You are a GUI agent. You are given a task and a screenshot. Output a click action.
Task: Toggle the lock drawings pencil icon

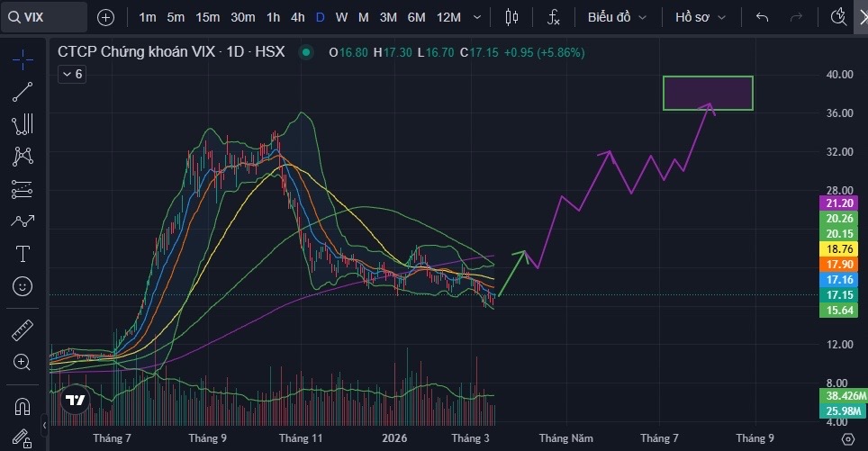(23, 438)
